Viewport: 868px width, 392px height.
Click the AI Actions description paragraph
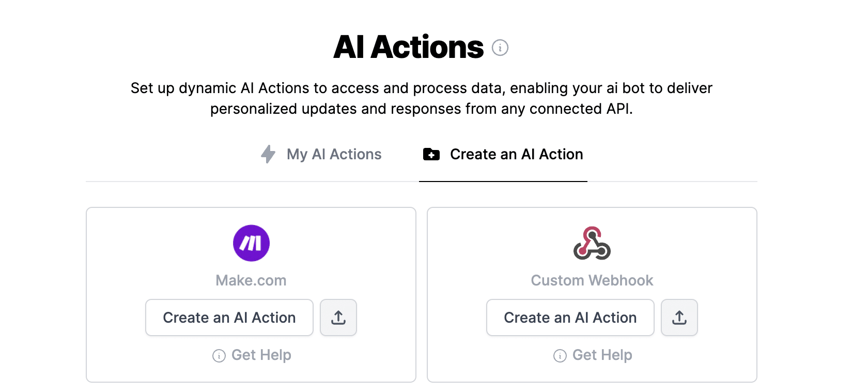[422, 98]
